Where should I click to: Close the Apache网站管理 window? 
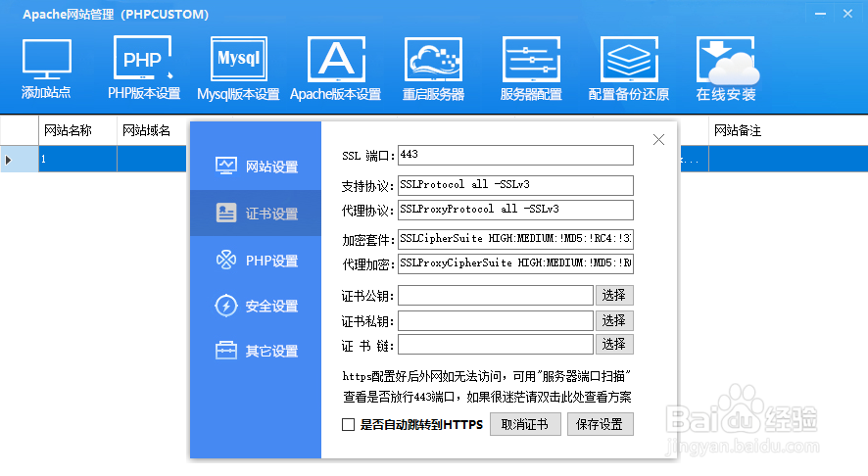(848, 14)
